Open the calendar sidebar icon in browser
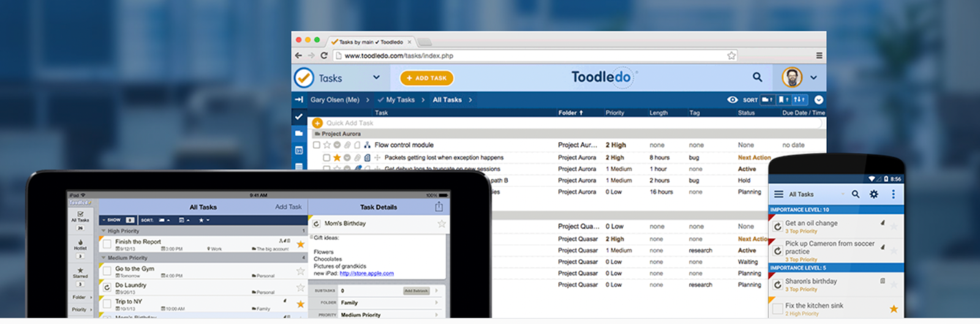This screenshot has width=980, height=324. (x=299, y=150)
